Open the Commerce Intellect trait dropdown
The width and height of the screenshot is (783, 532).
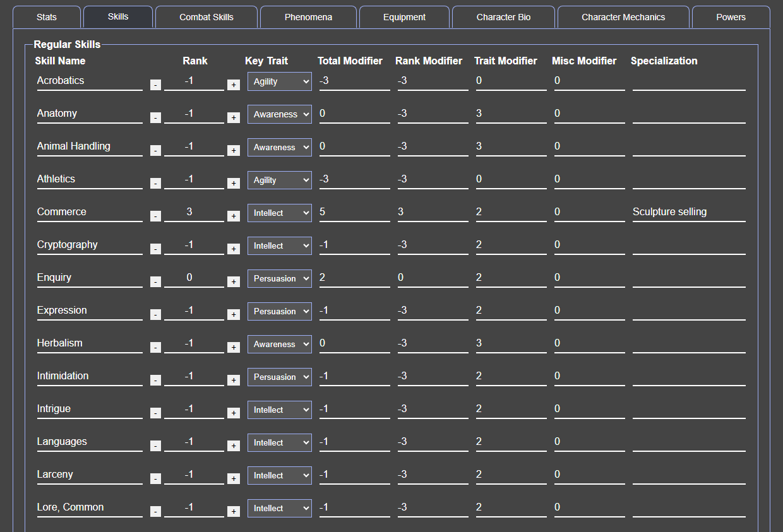(x=280, y=213)
